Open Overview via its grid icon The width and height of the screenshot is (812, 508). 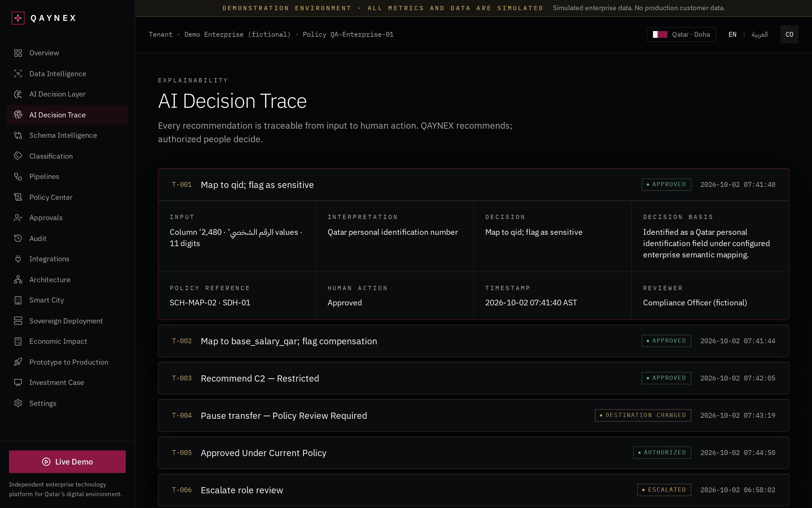pyautogui.click(x=18, y=53)
